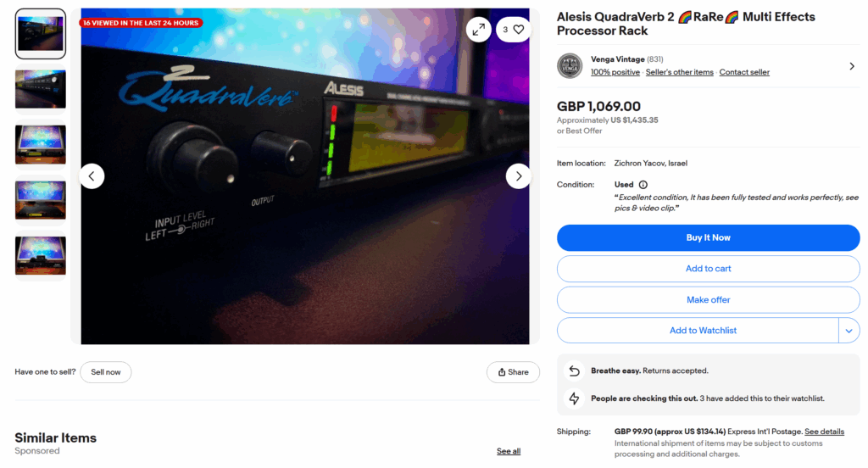Viewport: 868px width, 468px height.
Task: Open See details shipping link
Action: click(x=824, y=432)
